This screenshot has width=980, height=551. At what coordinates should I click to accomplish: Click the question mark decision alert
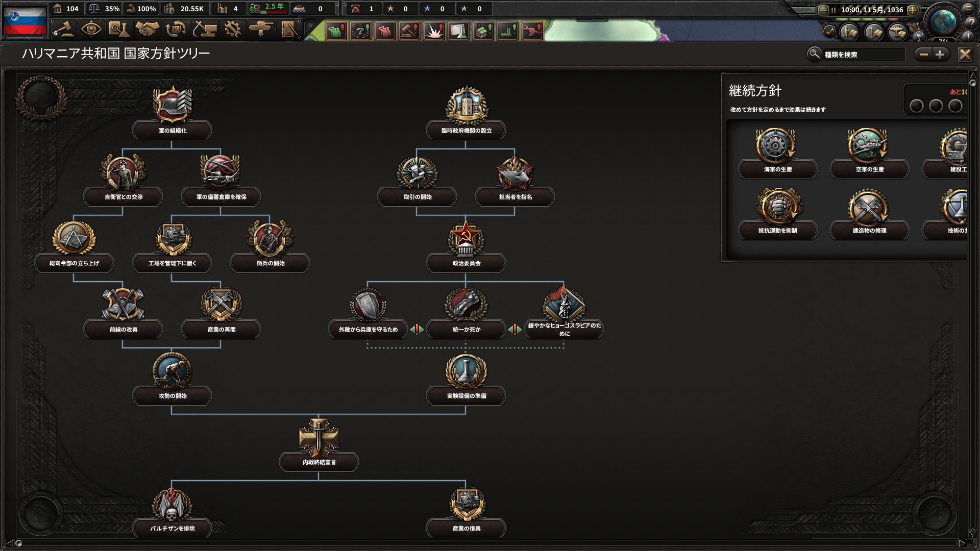click(360, 31)
